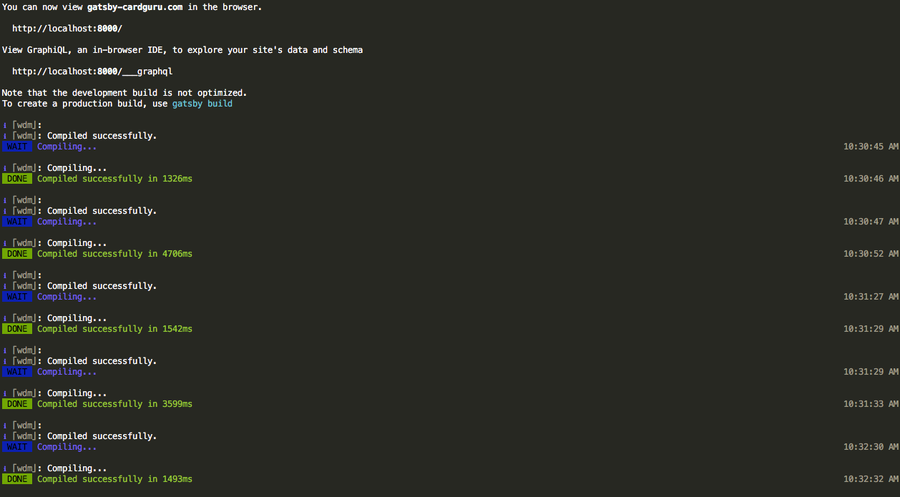Click 'Compiled successfully in 4706ms' message
Image resolution: width=900 pixels, height=497 pixels.
pyautogui.click(x=114, y=253)
